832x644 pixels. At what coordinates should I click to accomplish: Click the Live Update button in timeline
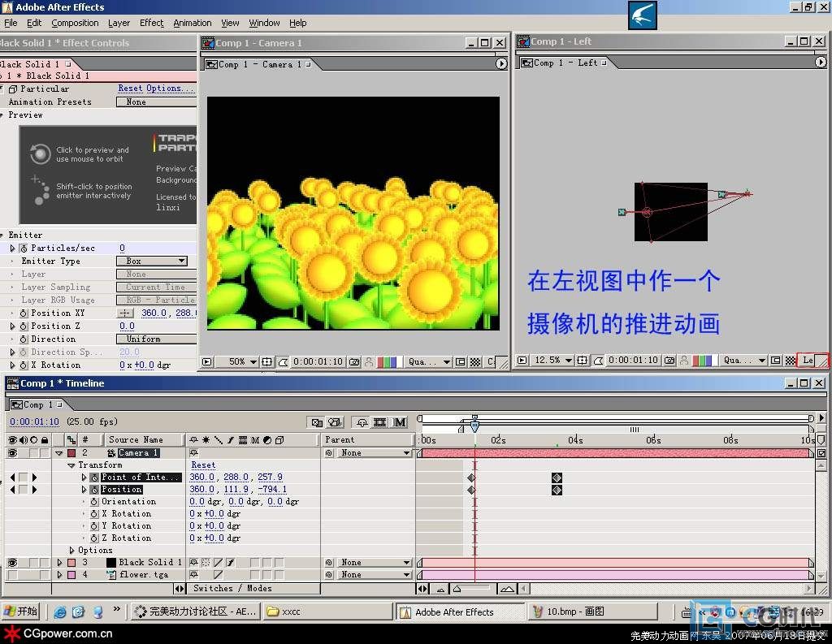[x=317, y=422]
